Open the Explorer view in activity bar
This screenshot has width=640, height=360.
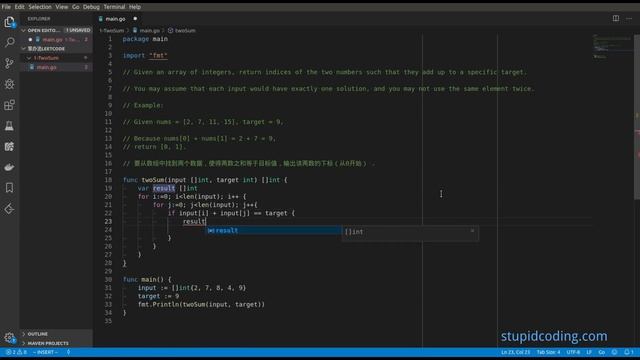click(x=9, y=22)
